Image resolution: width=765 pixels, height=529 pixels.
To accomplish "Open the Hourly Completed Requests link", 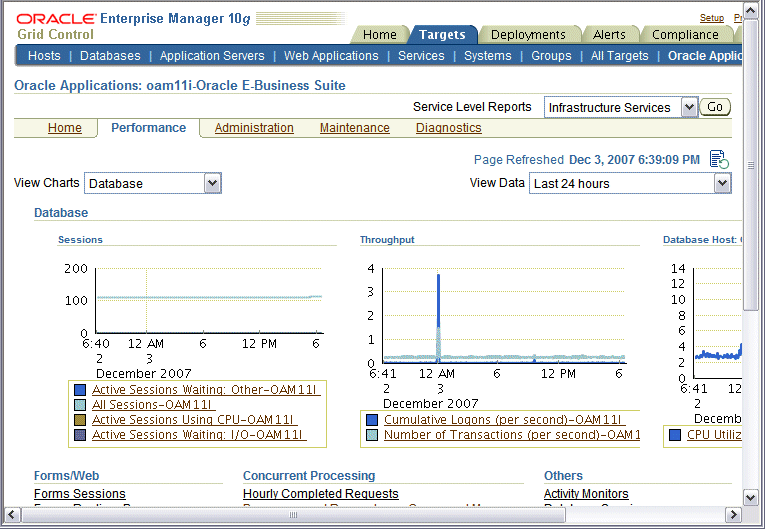I will [x=321, y=494].
